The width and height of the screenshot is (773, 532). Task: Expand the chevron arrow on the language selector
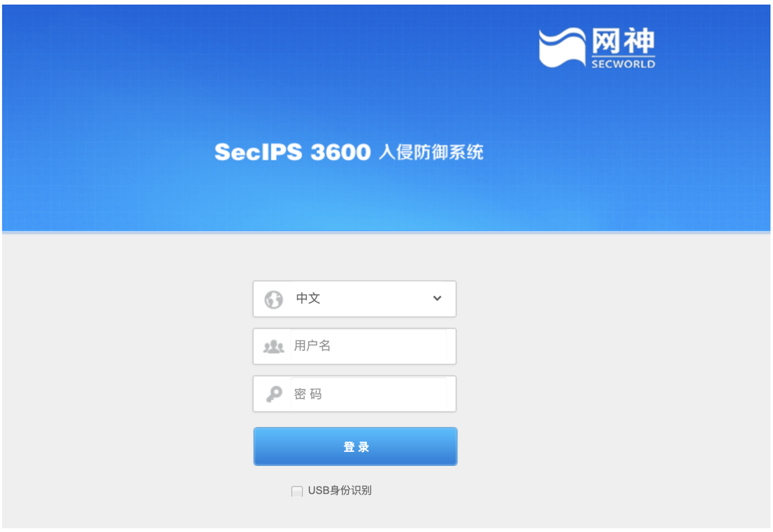437,298
